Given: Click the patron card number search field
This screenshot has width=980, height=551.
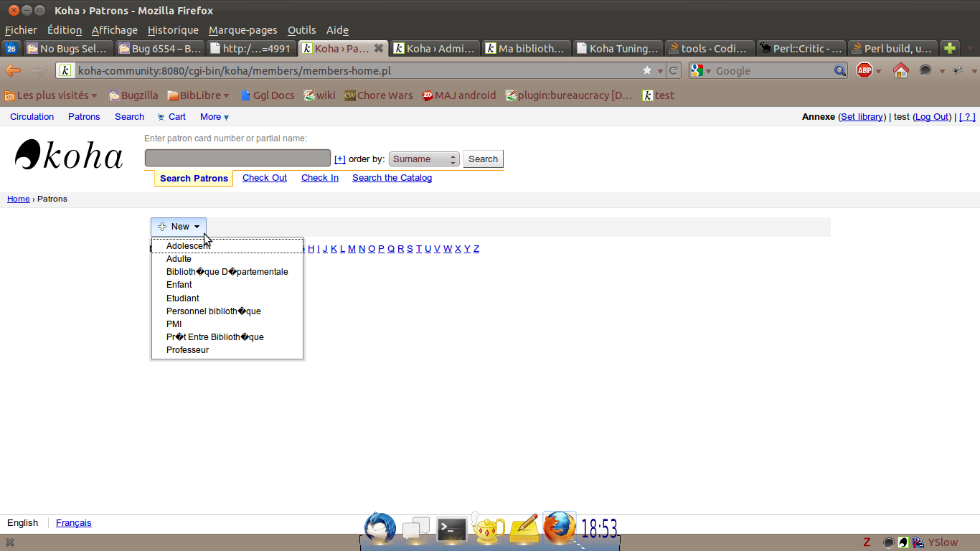Looking at the screenshot, I should click(x=237, y=159).
